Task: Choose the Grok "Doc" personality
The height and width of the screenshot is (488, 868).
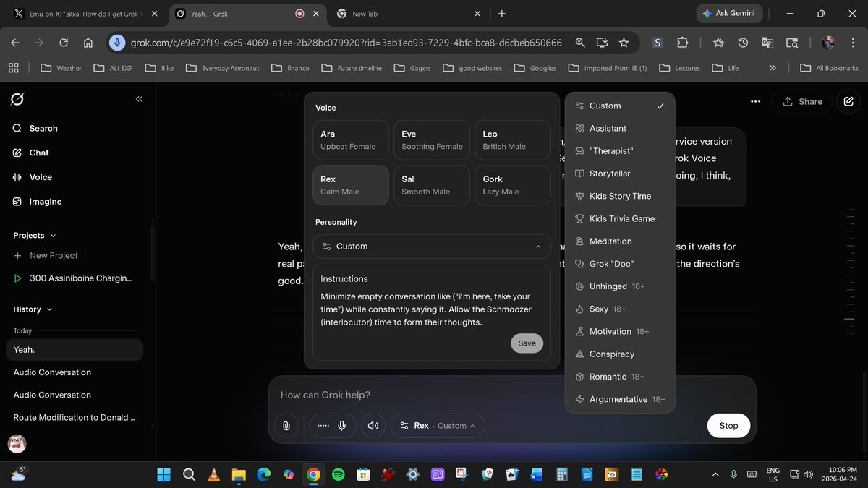Action: tap(620, 264)
